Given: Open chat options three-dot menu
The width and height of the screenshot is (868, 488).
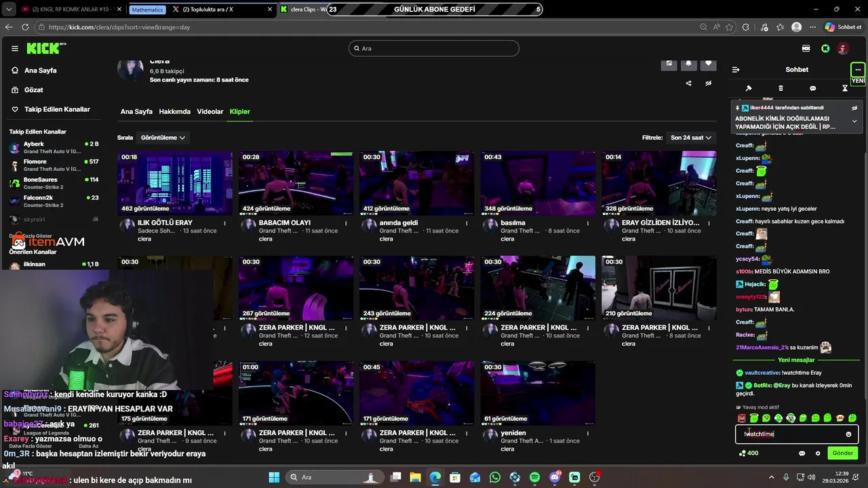Looking at the screenshot, I should [x=858, y=69].
